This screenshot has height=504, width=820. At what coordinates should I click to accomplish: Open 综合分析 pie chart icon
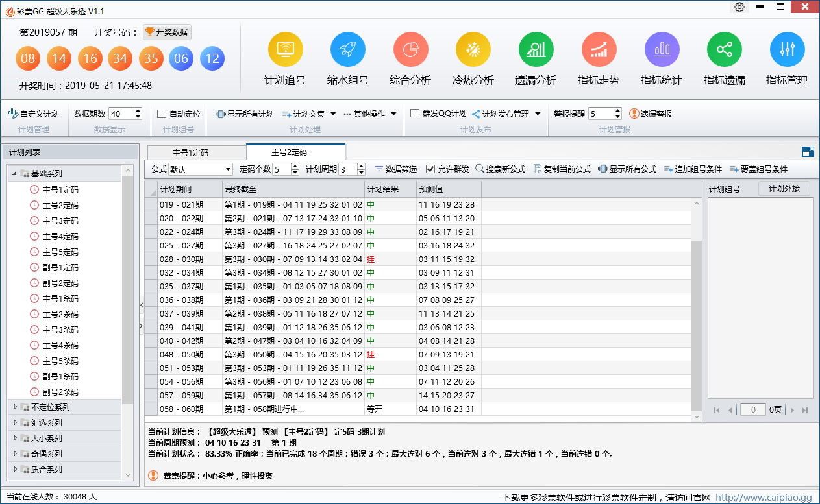pos(410,49)
